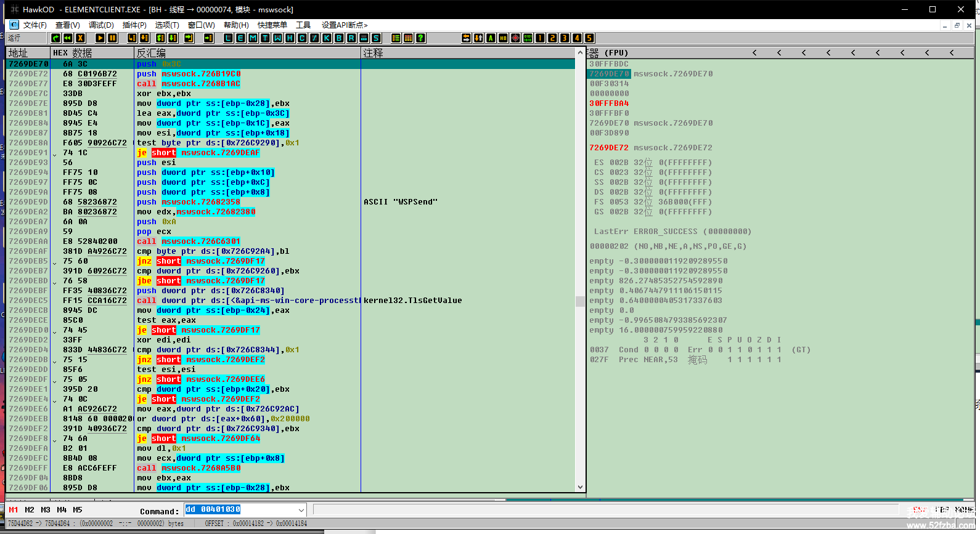Open CPU window (C icon)

(x=302, y=38)
